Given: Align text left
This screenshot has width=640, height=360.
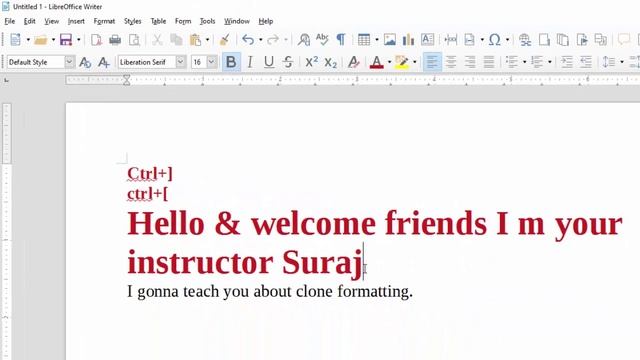Looking at the screenshot, I should tap(432, 62).
